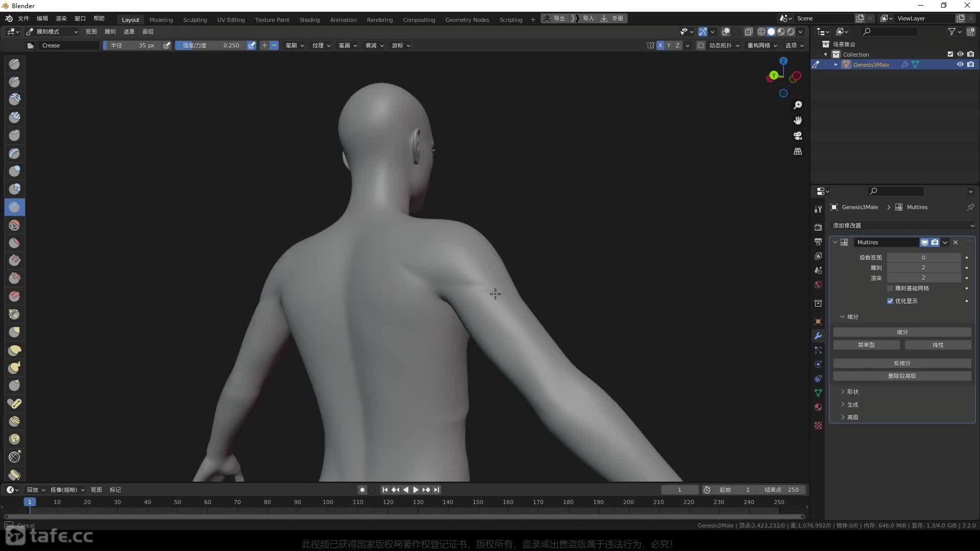
Task: Hide Genesis3Male via eye icon in outliner
Action: coord(960,64)
